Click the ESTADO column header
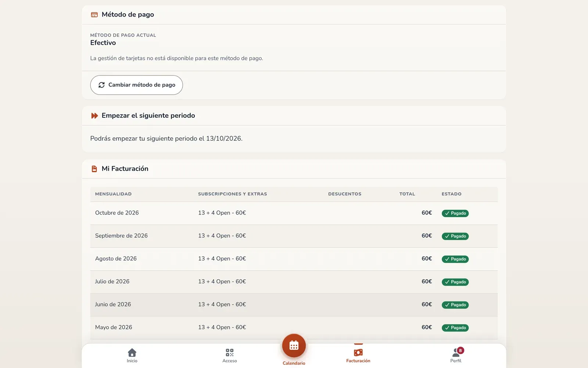Image resolution: width=588 pixels, height=368 pixels. [452, 194]
